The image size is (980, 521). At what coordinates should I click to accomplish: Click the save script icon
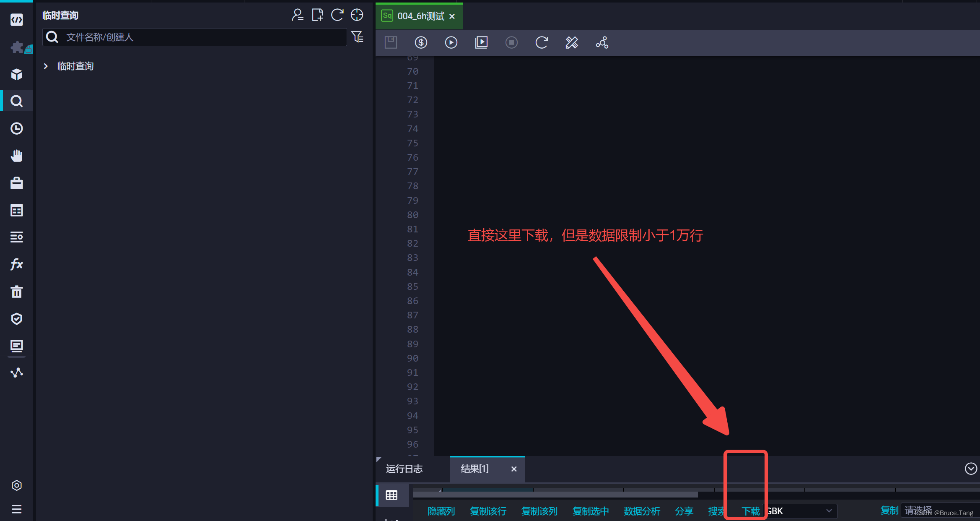pyautogui.click(x=391, y=42)
